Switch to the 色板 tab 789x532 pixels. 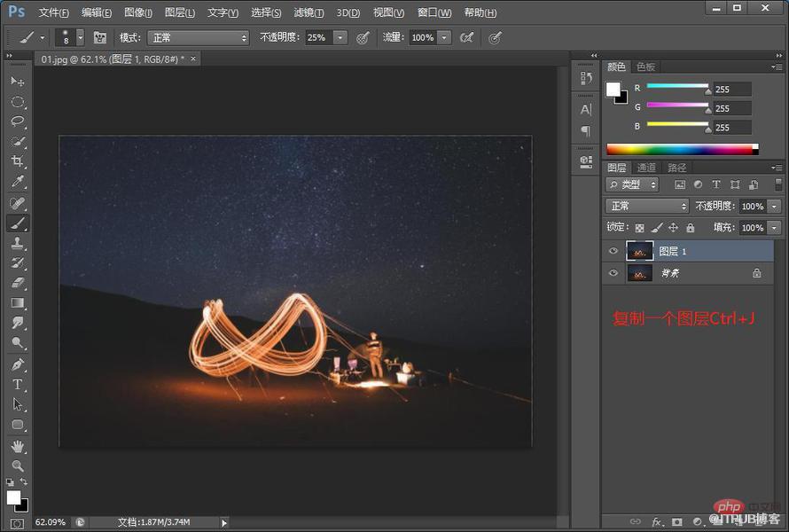tap(645, 66)
